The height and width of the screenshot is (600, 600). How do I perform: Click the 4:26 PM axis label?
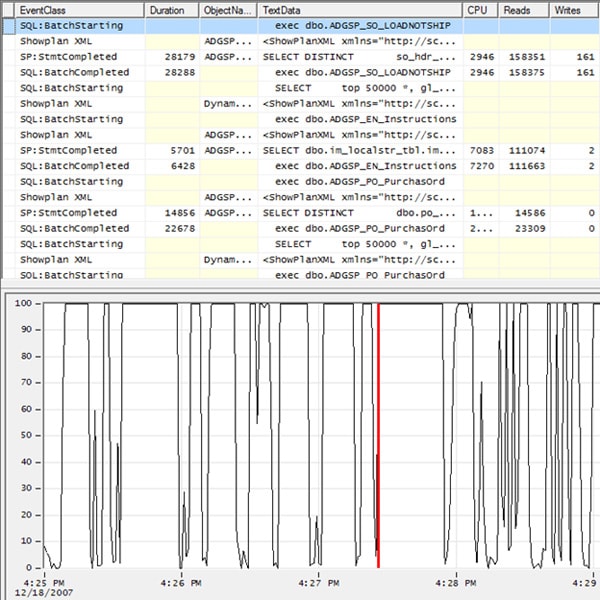(x=181, y=584)
